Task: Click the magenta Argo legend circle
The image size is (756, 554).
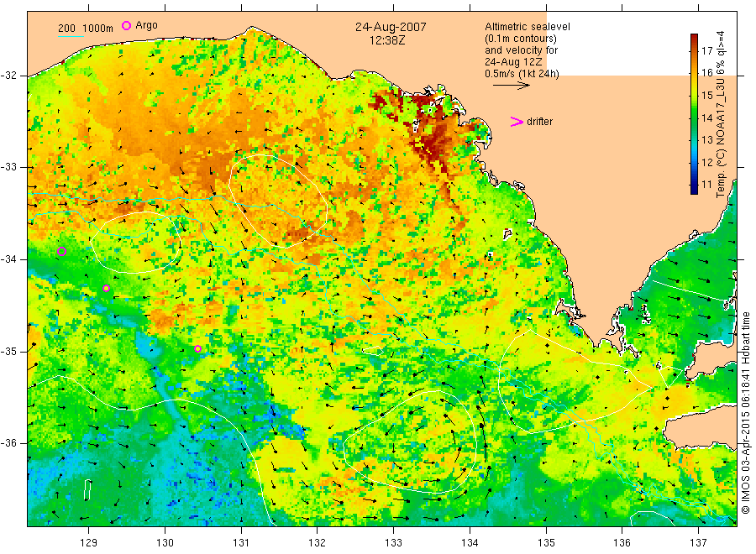Action: tap(126, 25)
